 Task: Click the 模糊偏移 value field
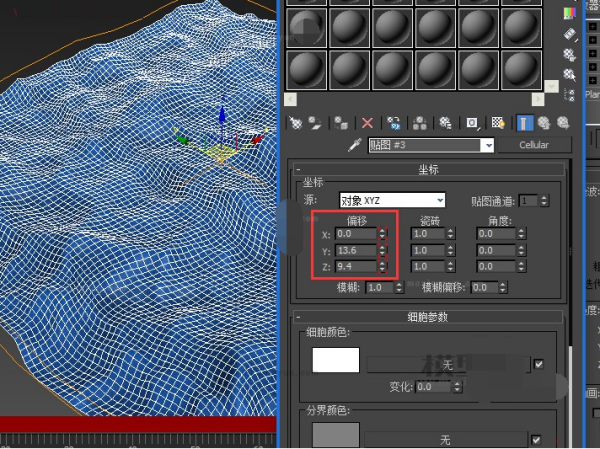[484, 287]
